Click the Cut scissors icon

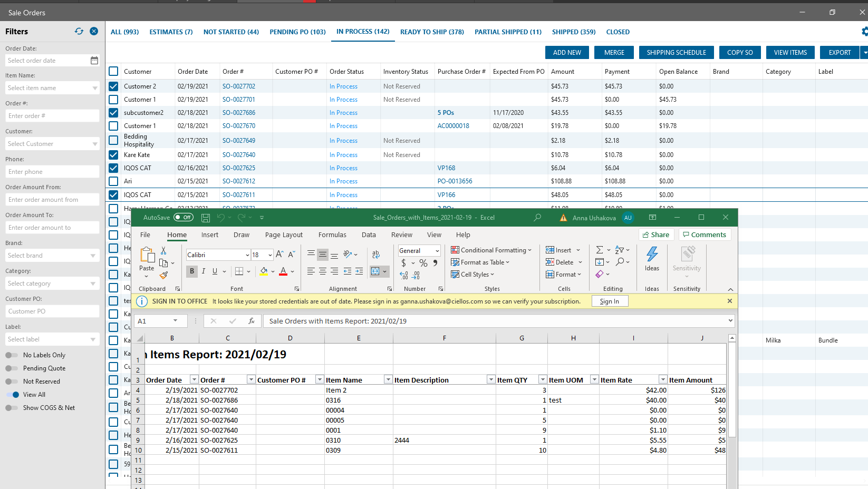(163, 251)
